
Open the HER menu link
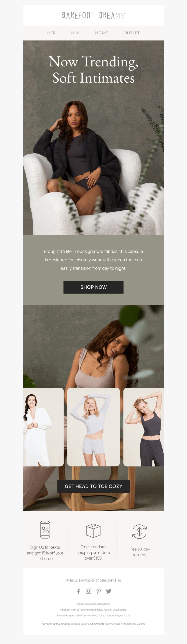click(51, 33)
